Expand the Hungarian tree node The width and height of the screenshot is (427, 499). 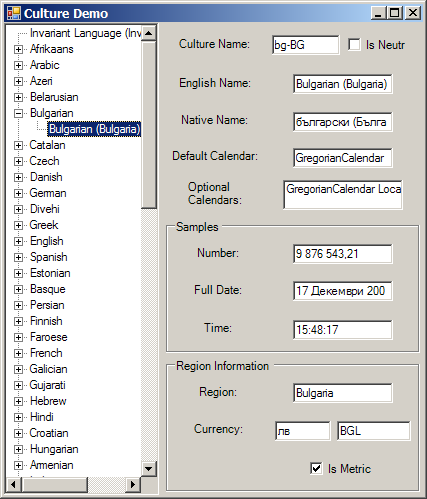click(x=18, y=450)
